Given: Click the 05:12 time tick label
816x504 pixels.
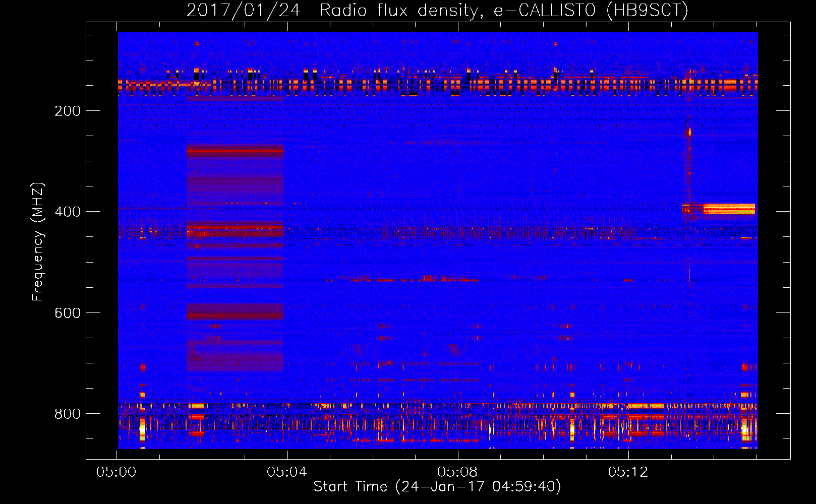Looking at the screenshot, I should click(x=628, y=472).
